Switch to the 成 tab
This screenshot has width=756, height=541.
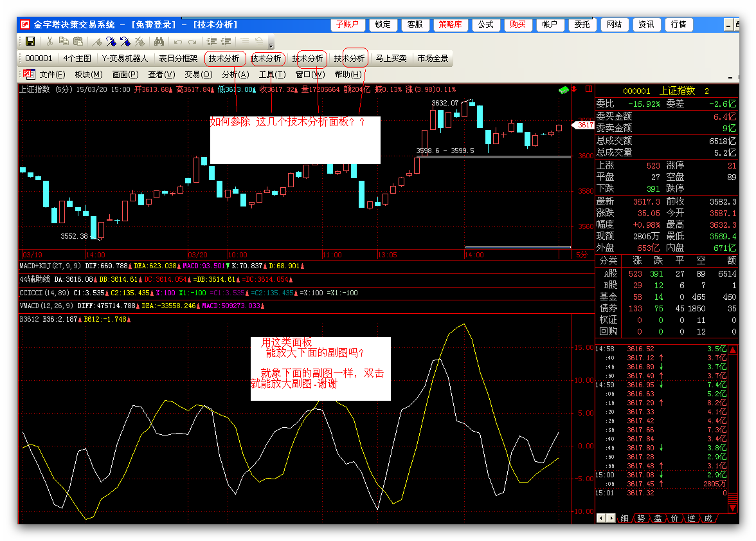pos(708,518)
